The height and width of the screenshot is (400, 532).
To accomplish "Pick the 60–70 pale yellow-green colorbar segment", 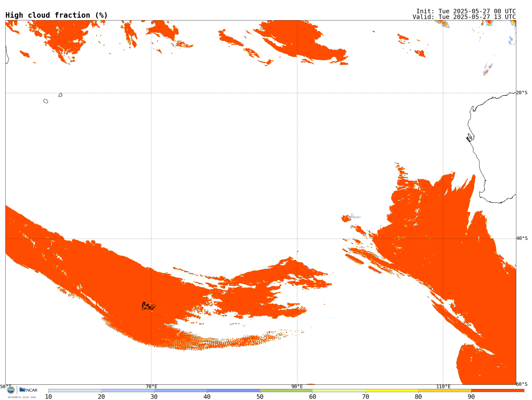I will pyautogui.click(x=339, y=391).
